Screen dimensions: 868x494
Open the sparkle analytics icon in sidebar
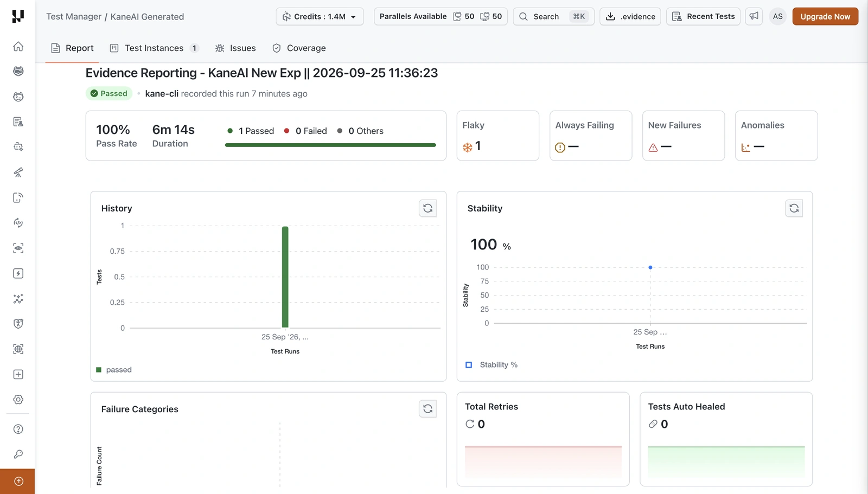click(x=18, y=299)
